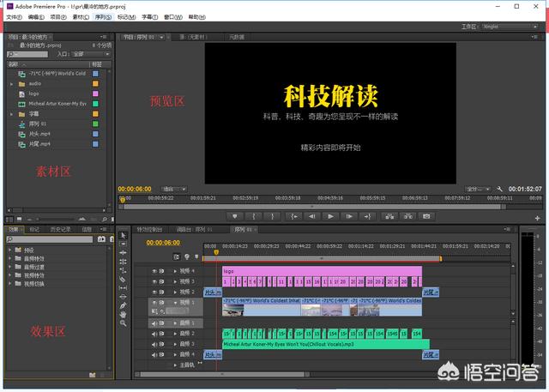The width and height of the screenshot is (549, 392).
Task: Mute 音频 3 track speaker
Action: tap(154, 344)
